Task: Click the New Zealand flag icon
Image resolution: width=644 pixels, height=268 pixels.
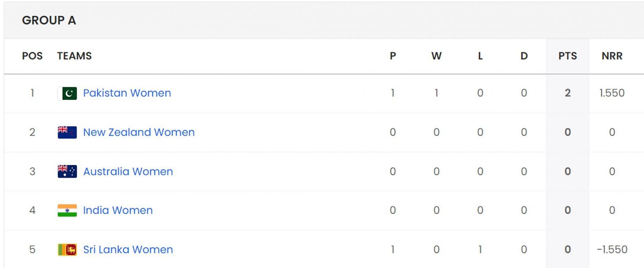Action: coord(67,132)
